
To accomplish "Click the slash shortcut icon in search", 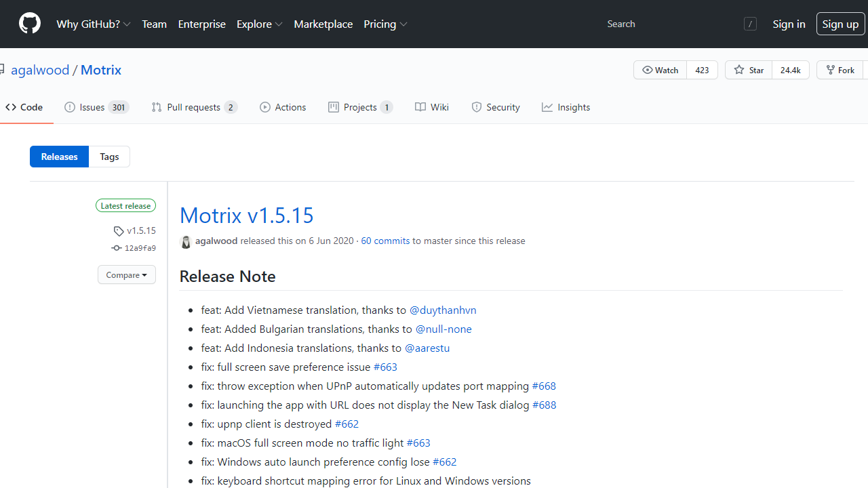I will [x=750, y=24].
